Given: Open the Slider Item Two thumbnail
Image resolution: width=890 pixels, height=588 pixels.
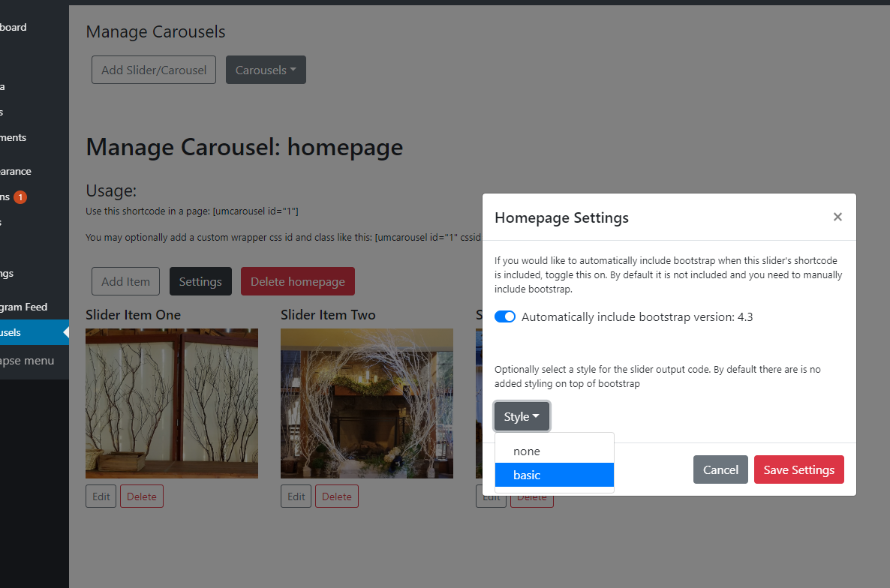Looking at the screenshot, I should (x=367, y=403).
